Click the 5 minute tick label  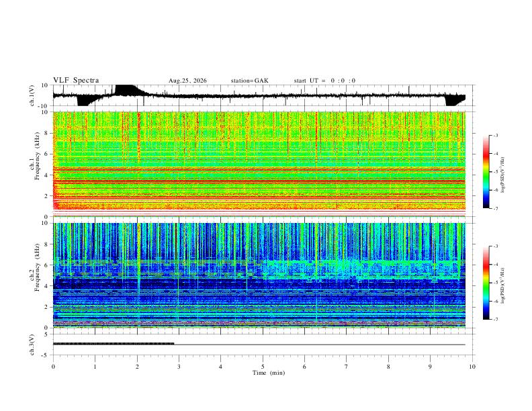coord(263,367)
